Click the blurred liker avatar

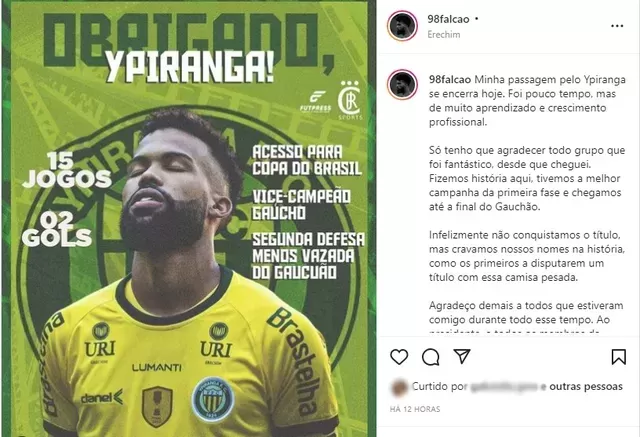[x=399, y=387]
